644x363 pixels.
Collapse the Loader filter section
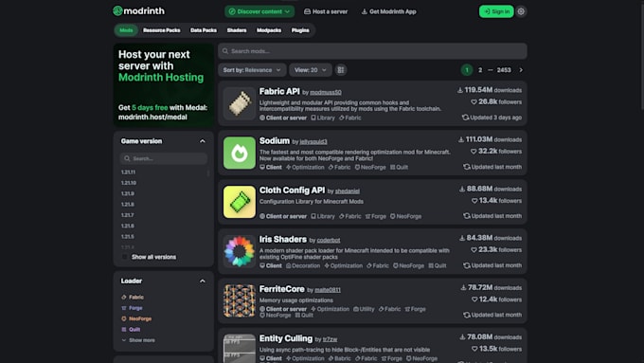point(203,281)
